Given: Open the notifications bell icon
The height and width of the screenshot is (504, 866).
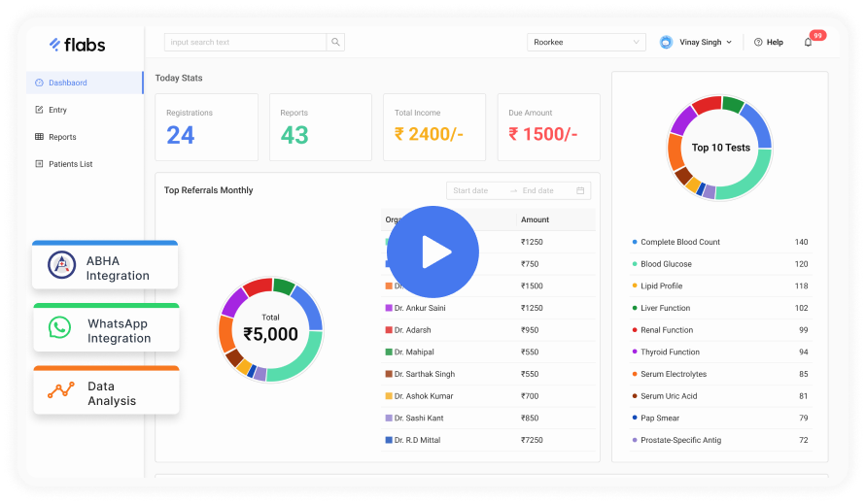Looking at the screenshot, I should pyautogui.click(x=808, y=43).
